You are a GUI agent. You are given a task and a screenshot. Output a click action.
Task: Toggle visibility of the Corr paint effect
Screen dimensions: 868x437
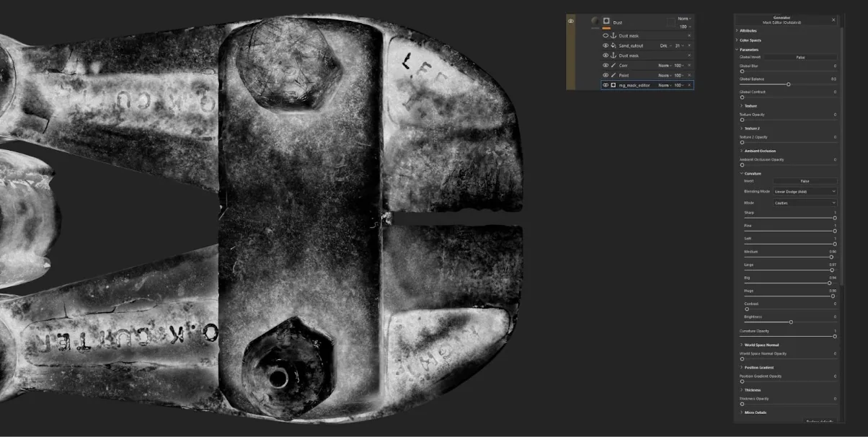pos(606,66)
